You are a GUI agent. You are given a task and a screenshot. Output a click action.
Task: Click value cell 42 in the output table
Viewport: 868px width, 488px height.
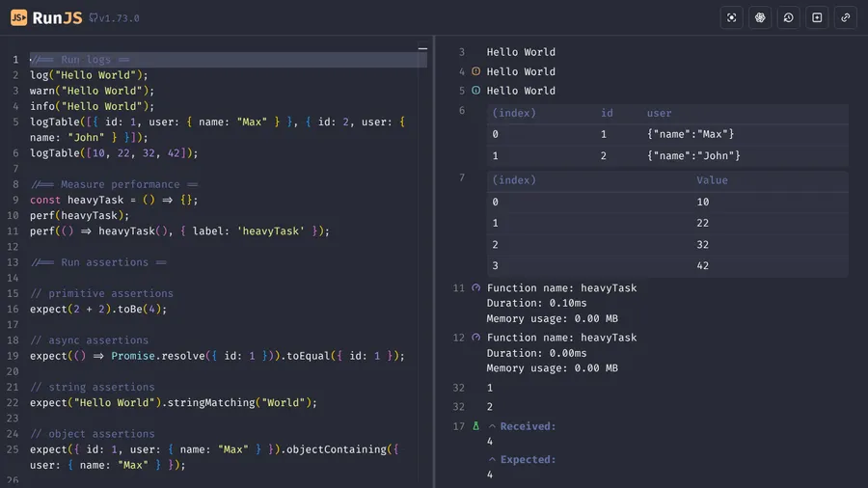coord(702,265)
